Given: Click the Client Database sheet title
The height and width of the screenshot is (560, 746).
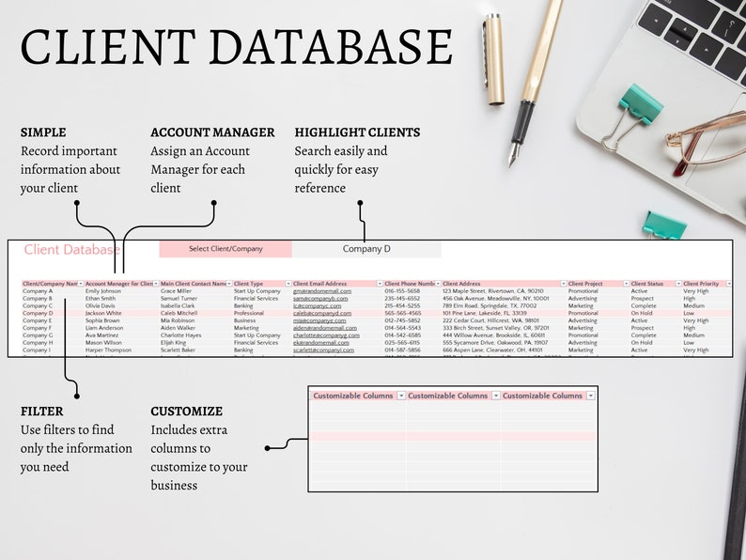Looking at the screenshot, I should pyautogui.click(x=71, y=249).
